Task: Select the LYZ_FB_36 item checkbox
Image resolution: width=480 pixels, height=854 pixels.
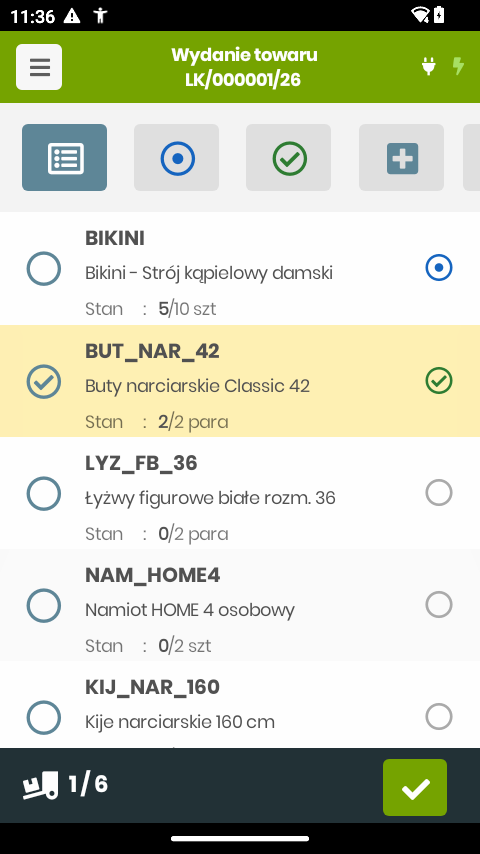Action: pyautogui.click(x=44, y=493)
